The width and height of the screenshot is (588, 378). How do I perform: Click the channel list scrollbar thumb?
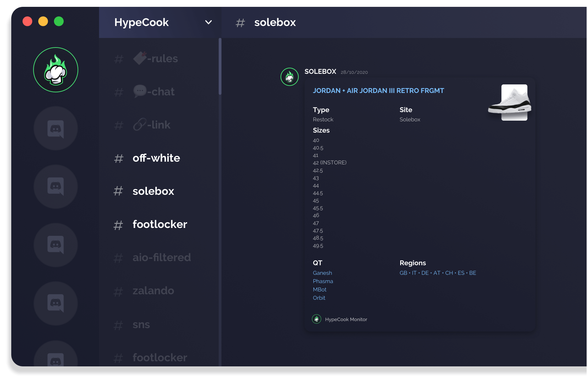[x=220, y=66]
